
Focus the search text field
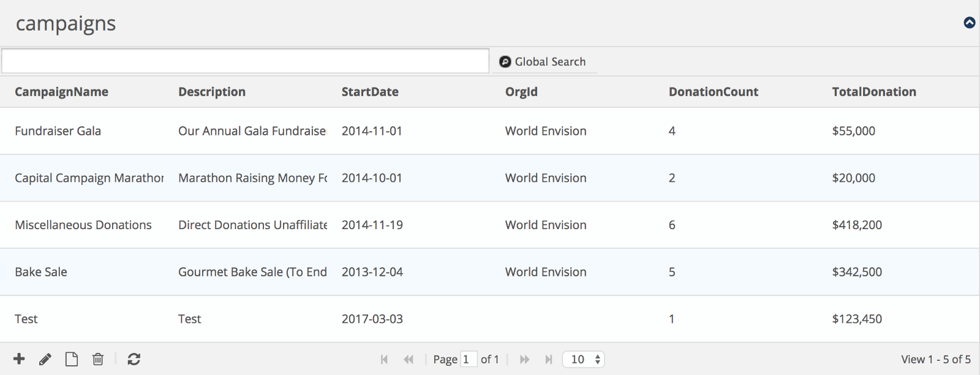click(245, 61)
